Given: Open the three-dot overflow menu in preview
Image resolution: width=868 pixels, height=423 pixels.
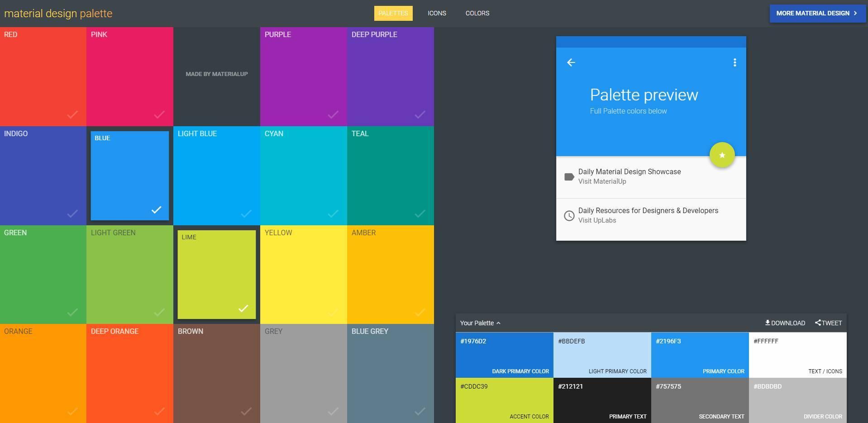Looking at the screenshot, I should pos(734,62).
